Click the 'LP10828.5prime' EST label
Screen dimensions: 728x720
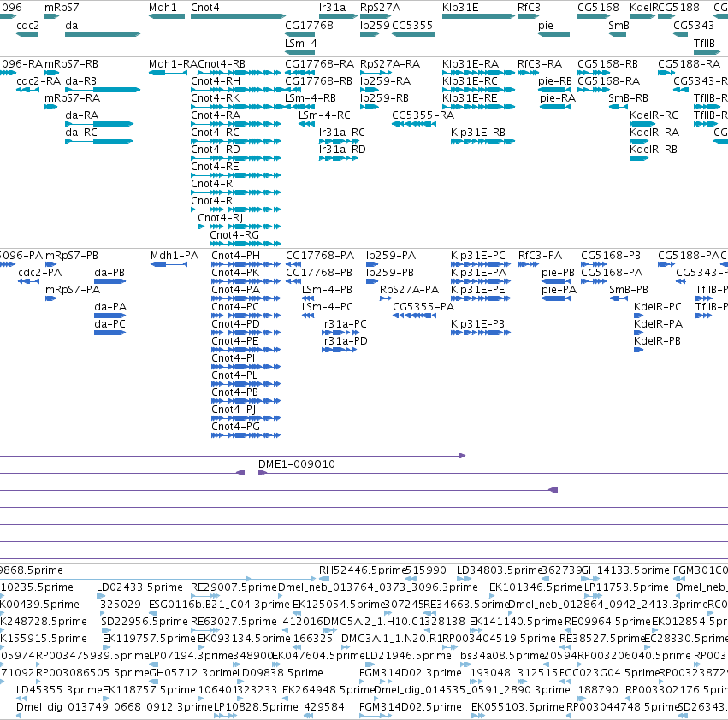coord(256,706)
